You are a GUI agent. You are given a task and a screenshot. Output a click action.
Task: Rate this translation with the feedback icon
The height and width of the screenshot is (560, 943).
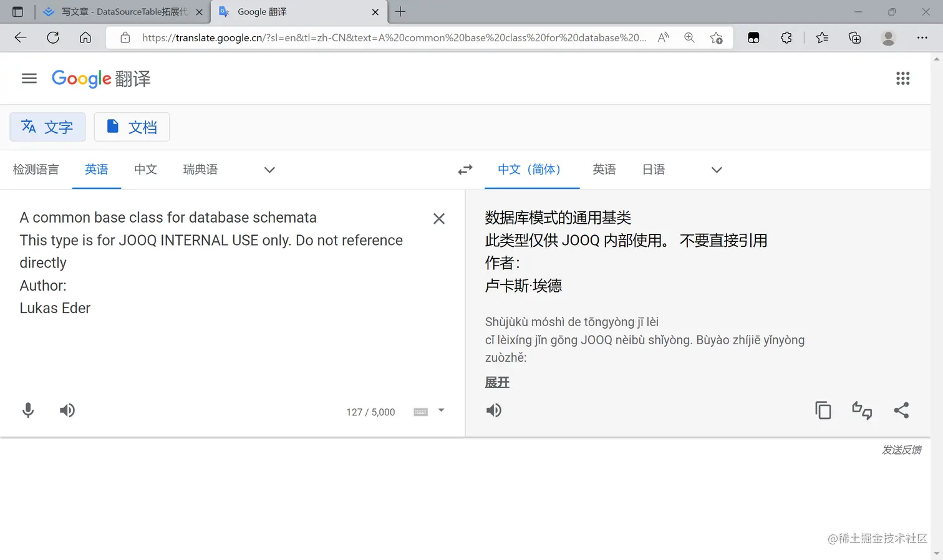862,410
